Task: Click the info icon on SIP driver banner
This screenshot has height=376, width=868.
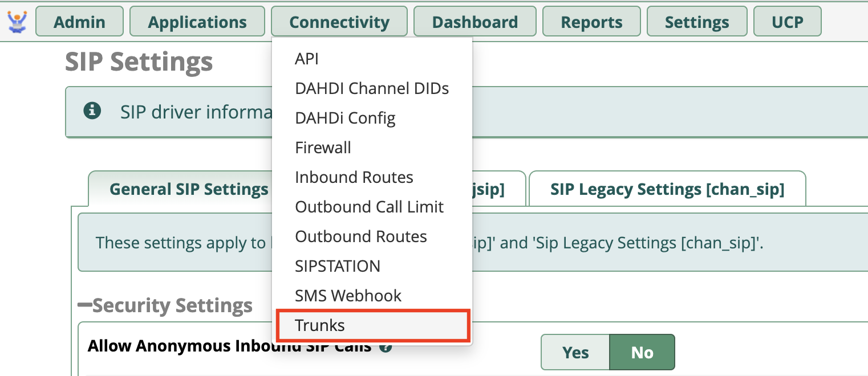Action: pyautogui.click(x=92, y=112)
